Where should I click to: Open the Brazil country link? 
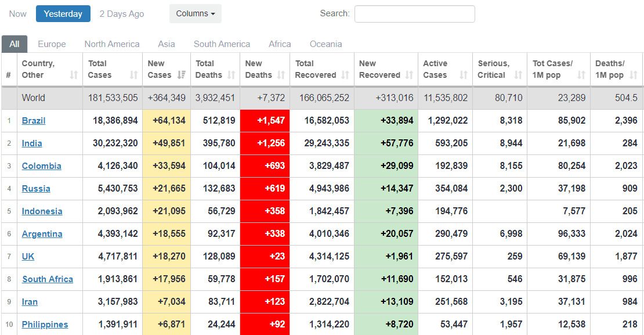click(x=34, y=121)
